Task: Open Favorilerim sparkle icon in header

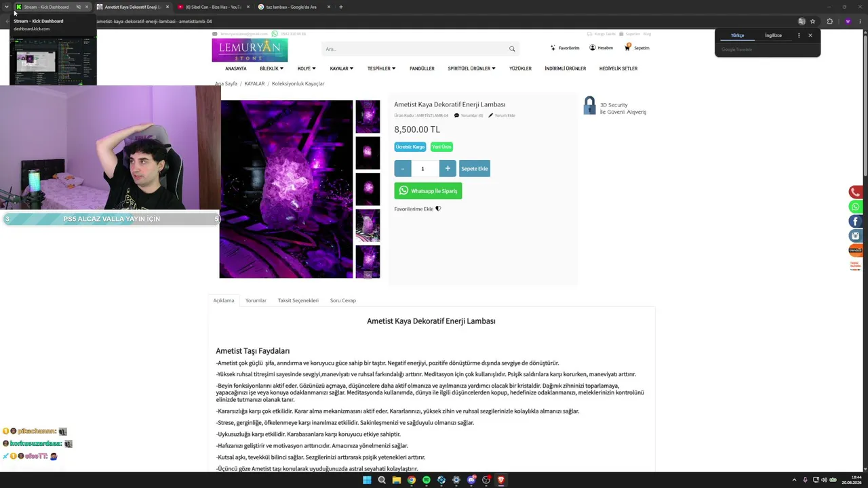Action: click(x=553, y=48)
